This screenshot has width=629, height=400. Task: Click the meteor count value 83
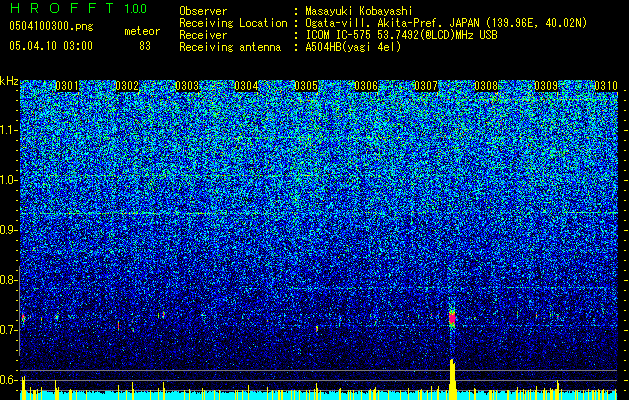point(145,46)
